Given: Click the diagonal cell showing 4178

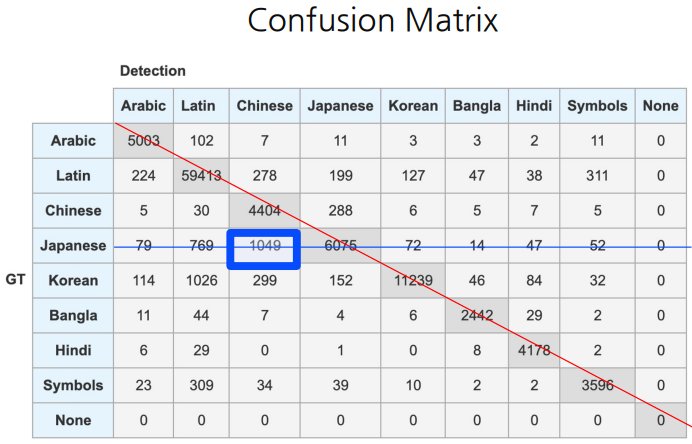Looking at the screenshot, I should pos(534,350).
